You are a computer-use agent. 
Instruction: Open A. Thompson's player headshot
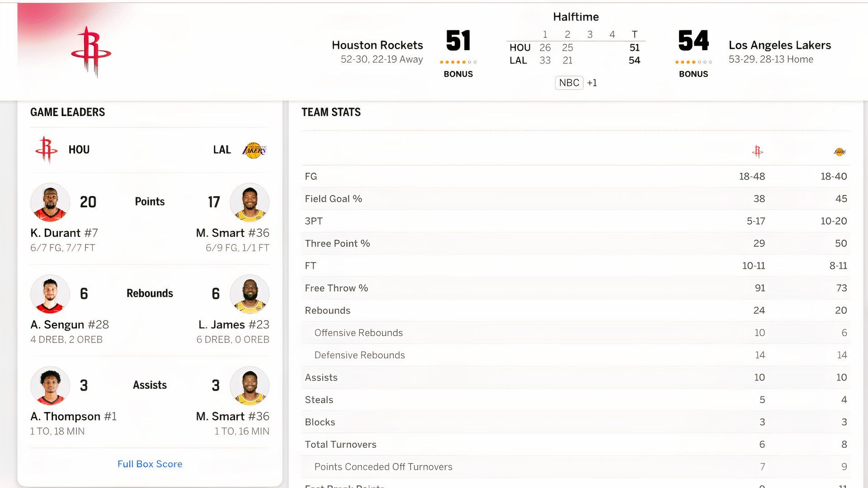tap(50, 386)
